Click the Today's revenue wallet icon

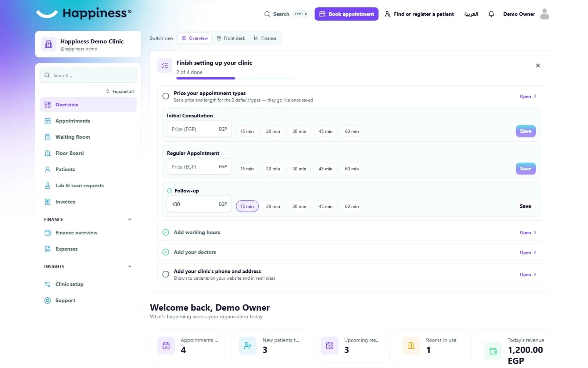(493, 351)
